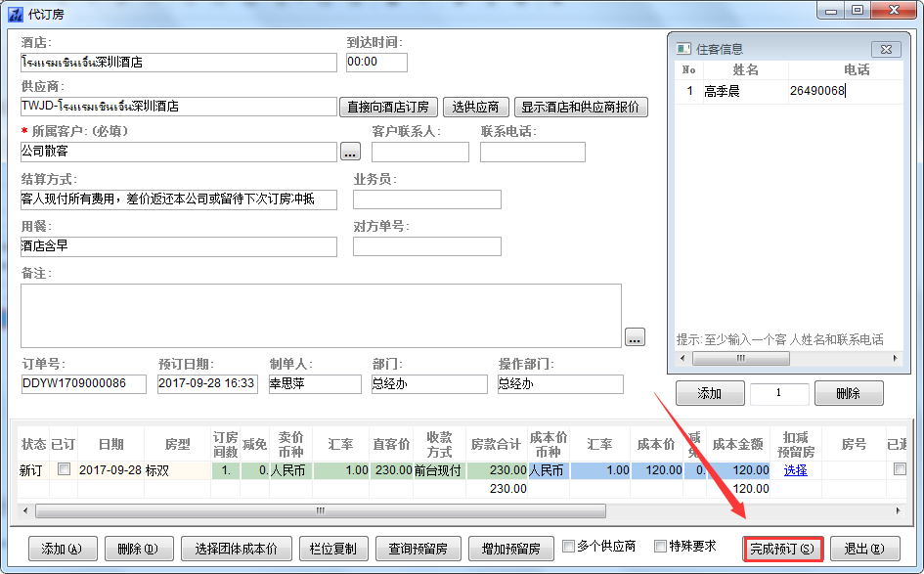Enable the 多个供应商 checkbox
The height and width of the screenshot is (574, 924).
point(568,547)
